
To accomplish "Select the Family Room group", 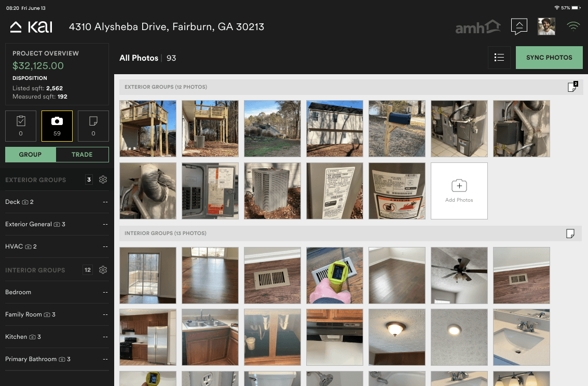I will coord(57,314).
